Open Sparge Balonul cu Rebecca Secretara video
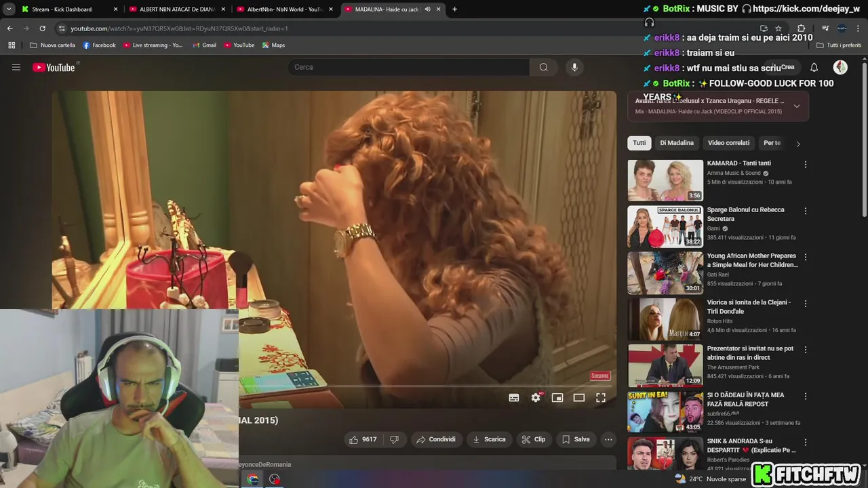 (x=665, y=226)
